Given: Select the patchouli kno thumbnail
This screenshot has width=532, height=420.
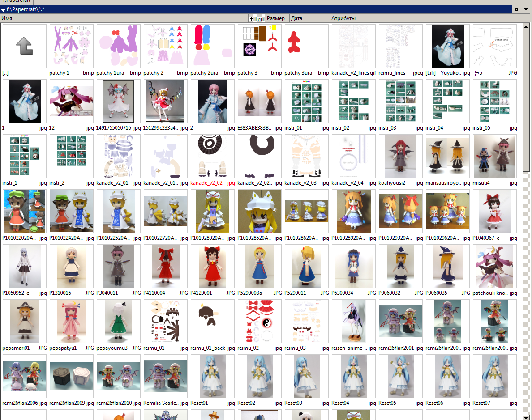Looking at the screenshot, I should click(495, 266).
